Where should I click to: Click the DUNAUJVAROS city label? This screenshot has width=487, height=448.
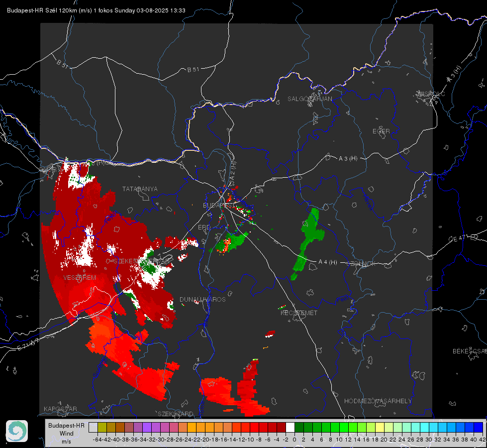pyautogui.click(x=202, y=299)
